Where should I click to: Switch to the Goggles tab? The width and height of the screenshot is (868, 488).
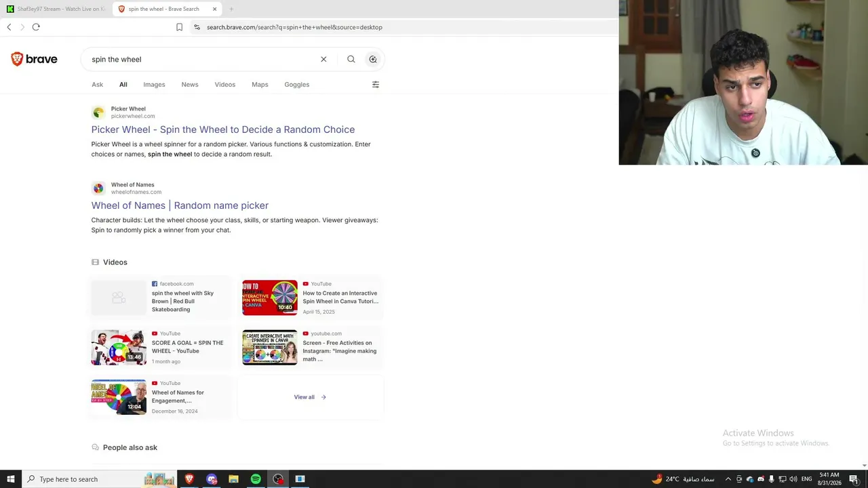(297, 85)
